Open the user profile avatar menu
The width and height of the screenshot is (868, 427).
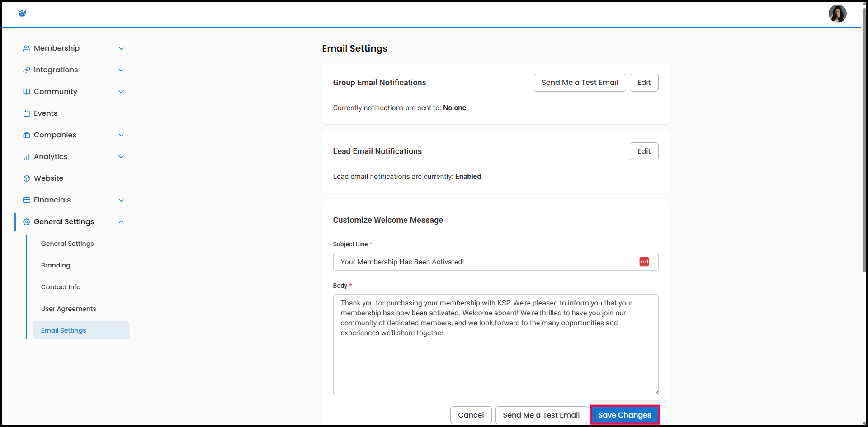(x=837, y=14)
